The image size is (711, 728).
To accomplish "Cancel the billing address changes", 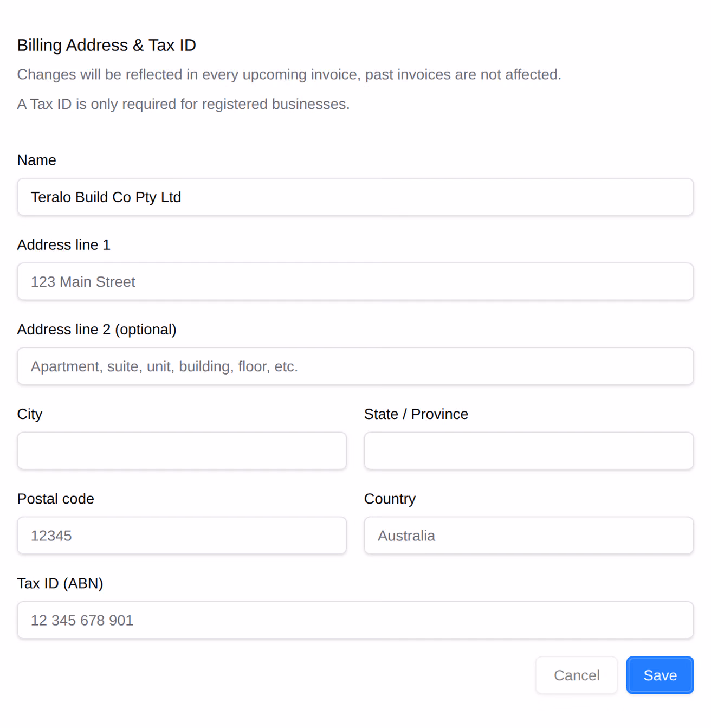I will coord(577,675).
